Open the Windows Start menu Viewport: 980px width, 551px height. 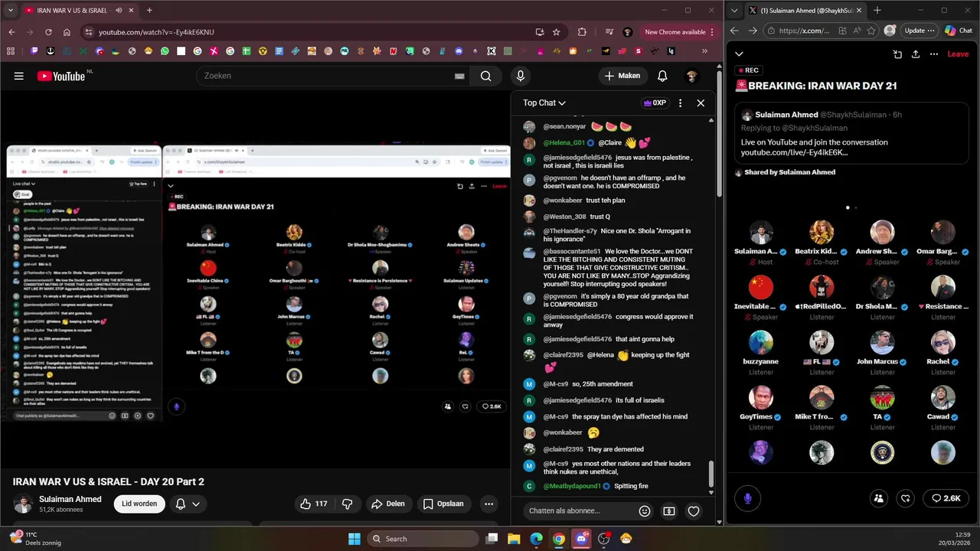click(354, 539)
